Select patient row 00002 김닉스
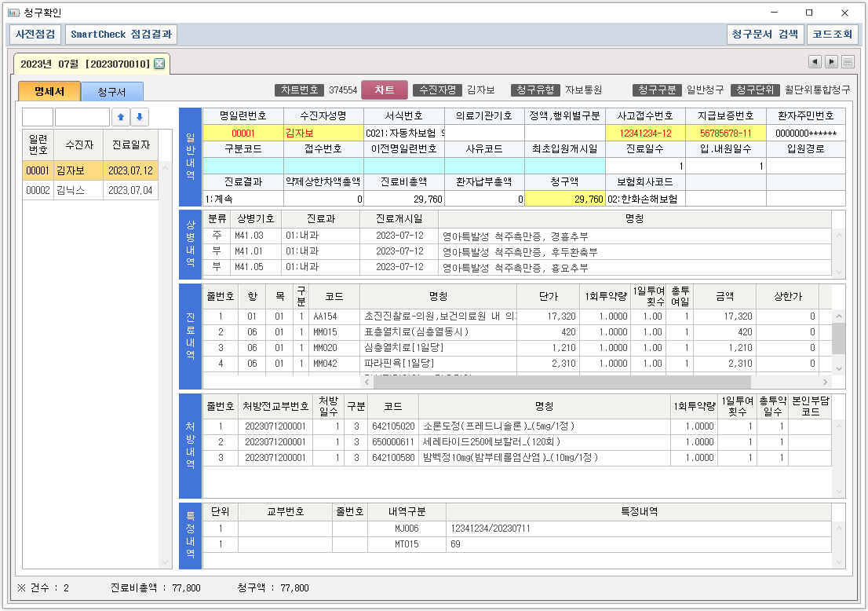Viewport: 868px width, 611px height. point(90,190)
